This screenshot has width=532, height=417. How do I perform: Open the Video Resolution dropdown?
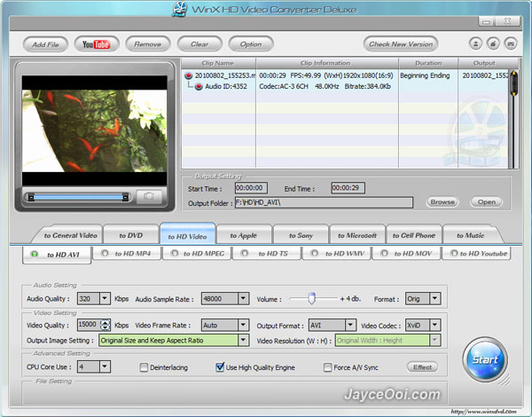(x=435, y=341)
